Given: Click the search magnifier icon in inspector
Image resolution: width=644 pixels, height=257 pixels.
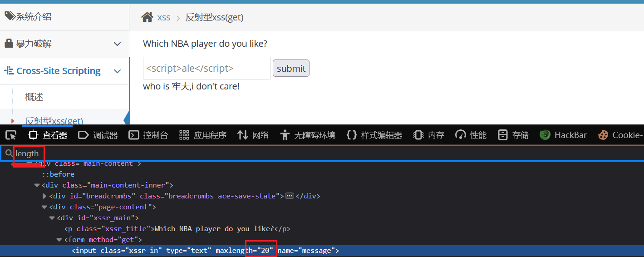Looking at the screenshot, I should [x=9, y=153].
